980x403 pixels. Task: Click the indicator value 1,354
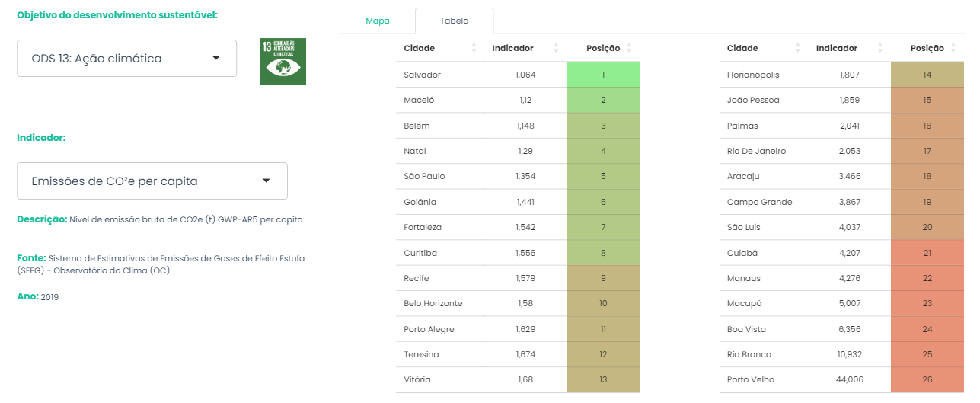point(526,176)
